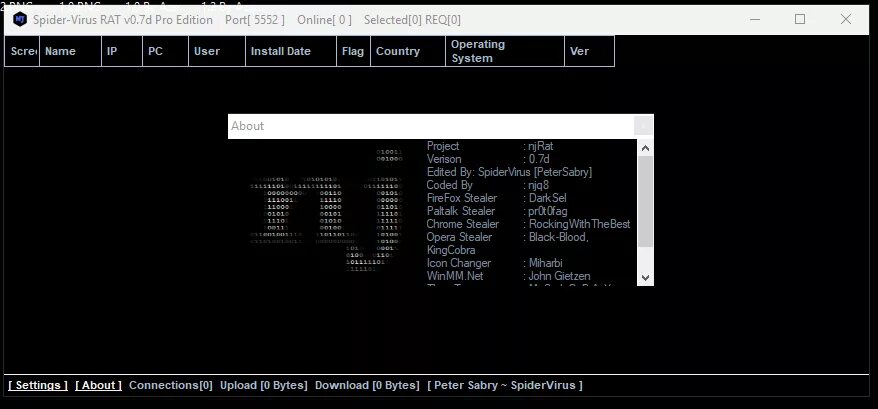Click the 'Opera Stealer : Black-Blood,' line
The width and height of the screenshot is (878, 409).
click(x=508, y=237)
